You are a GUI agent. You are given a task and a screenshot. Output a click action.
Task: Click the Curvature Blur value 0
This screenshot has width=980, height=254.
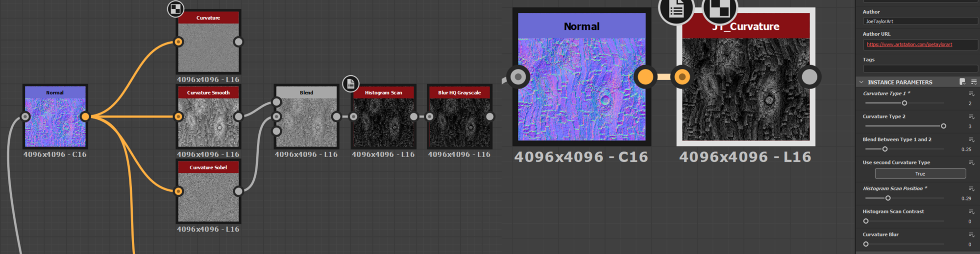tap(970, 244)
